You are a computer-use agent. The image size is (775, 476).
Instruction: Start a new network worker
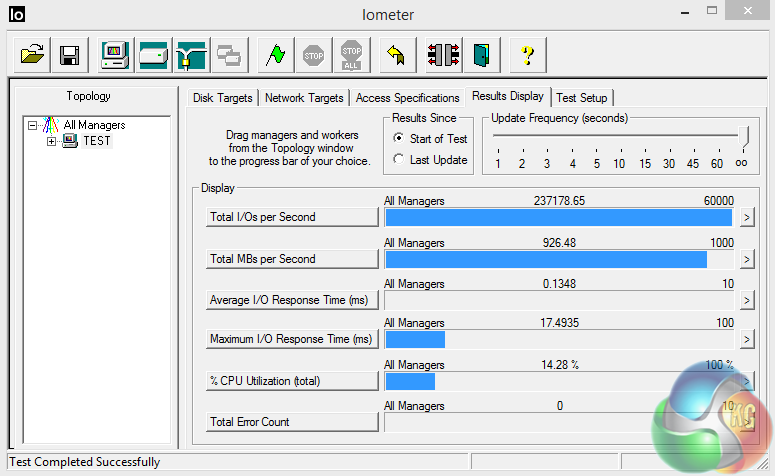click(192, 55)
